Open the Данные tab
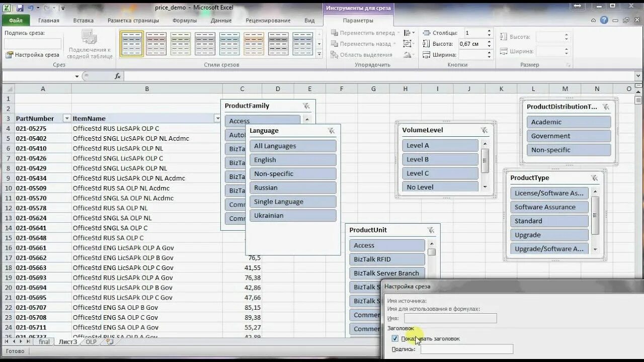 tap(221, 21)
